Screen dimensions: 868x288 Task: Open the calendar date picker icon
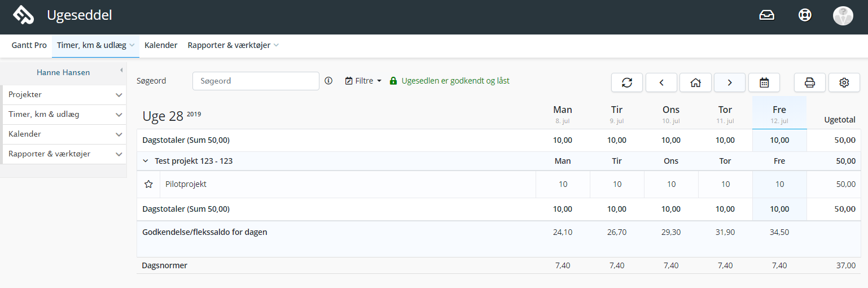(764, 82)
